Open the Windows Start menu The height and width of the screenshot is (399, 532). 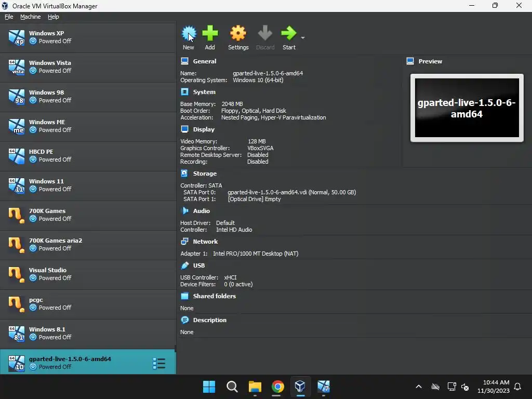pos(209,387)
